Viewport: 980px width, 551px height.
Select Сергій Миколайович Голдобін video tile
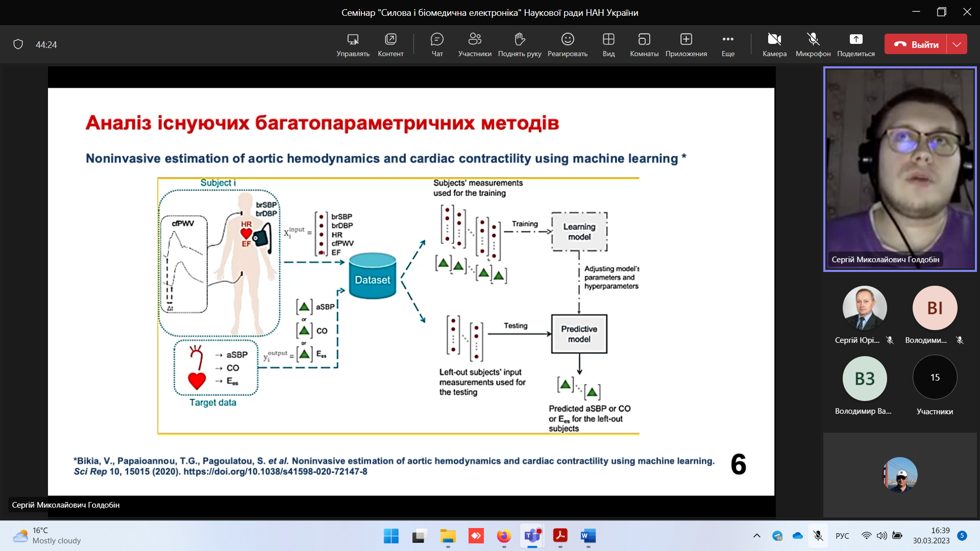coord(900,168)
